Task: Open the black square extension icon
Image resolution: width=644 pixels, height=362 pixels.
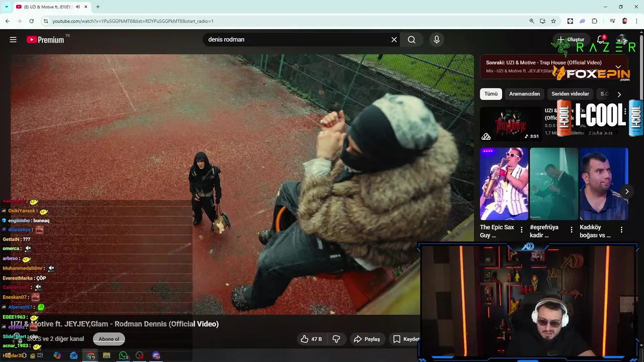Action: pos(570,21)
